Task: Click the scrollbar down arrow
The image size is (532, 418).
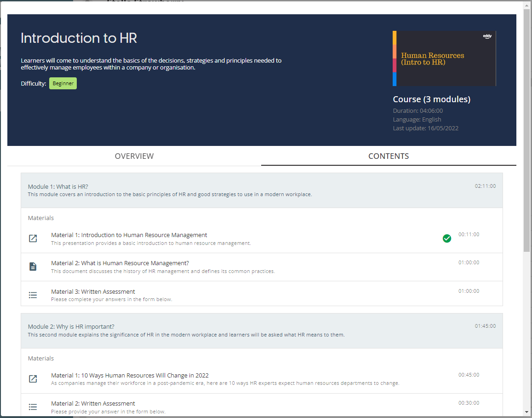Action: pyautogui.click(x=526, y=412)
